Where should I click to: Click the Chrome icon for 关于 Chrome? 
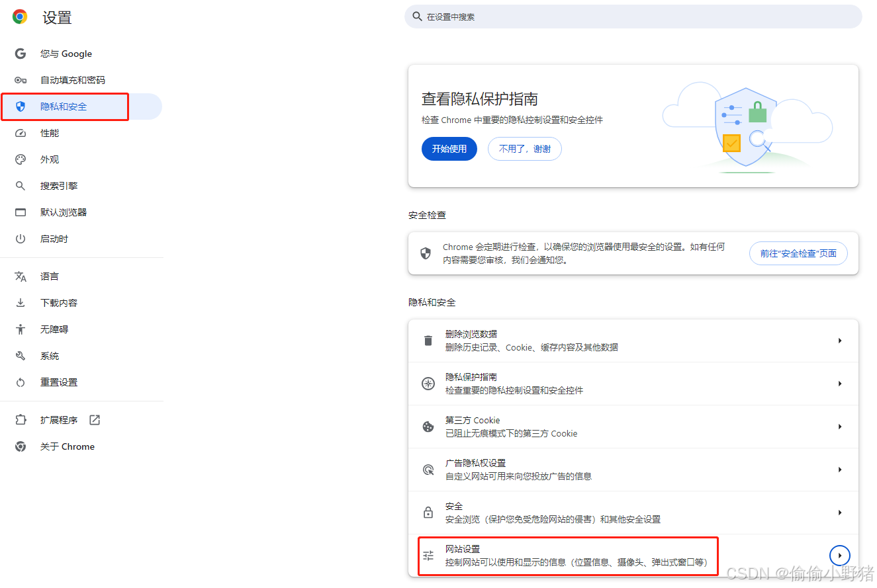[x=21, y=446]
